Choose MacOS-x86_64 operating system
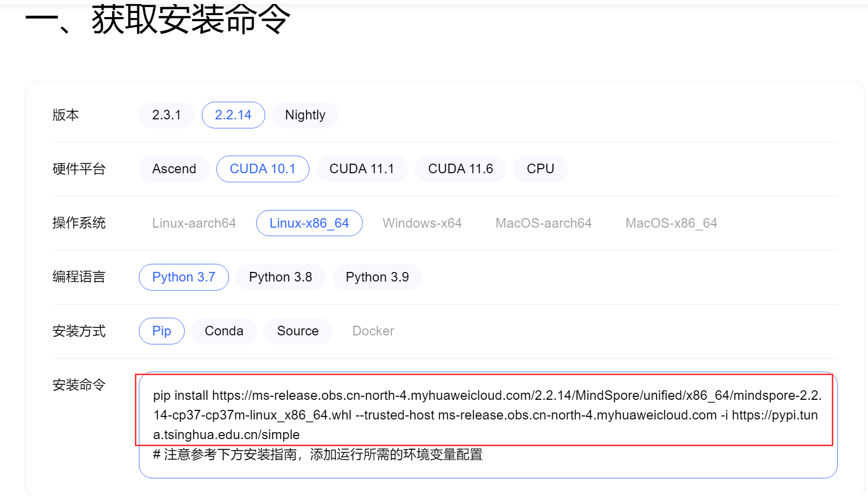Image resolution: width=868 pixels, height=496 pixels. [x=671, y=223]
